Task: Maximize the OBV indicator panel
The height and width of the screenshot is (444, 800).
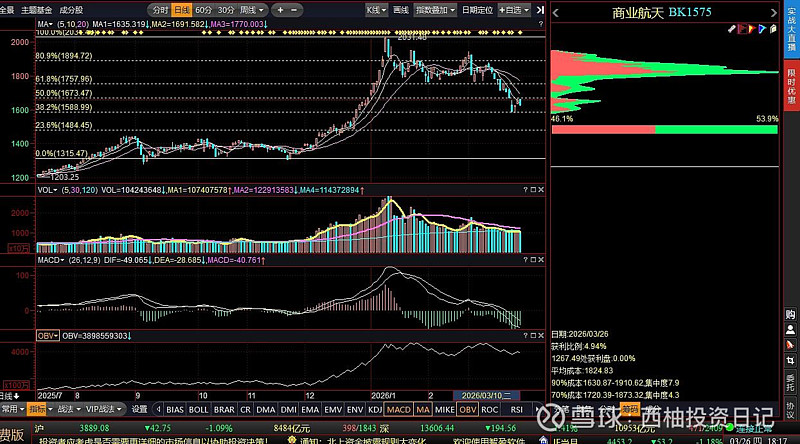Action: click(x=533, y=336)
